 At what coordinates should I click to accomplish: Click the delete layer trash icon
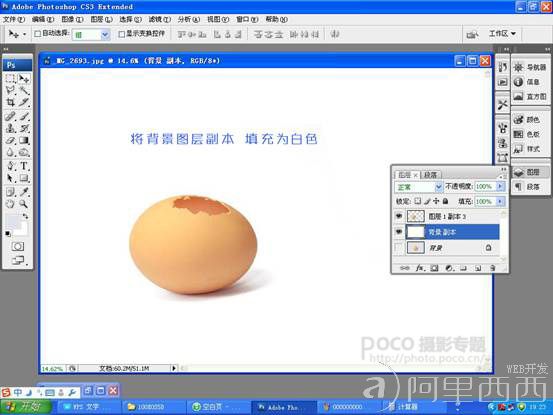(493, 268)
